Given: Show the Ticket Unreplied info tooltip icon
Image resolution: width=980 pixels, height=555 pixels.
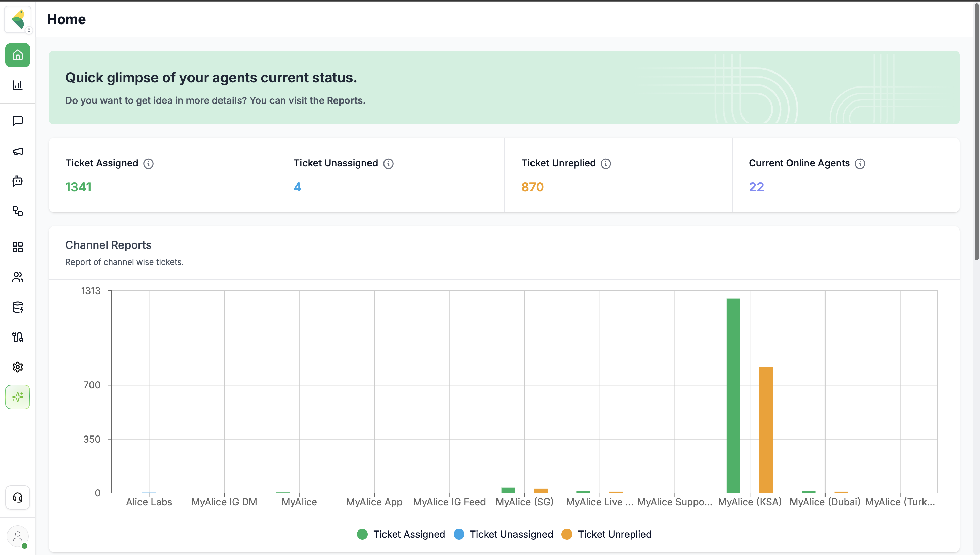Looking at the screenshot, I should coord(606,164).
